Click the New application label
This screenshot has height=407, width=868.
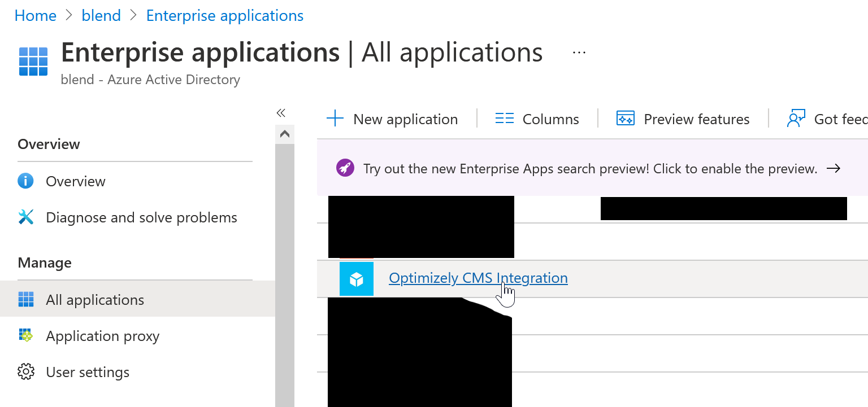coord(406,119)
